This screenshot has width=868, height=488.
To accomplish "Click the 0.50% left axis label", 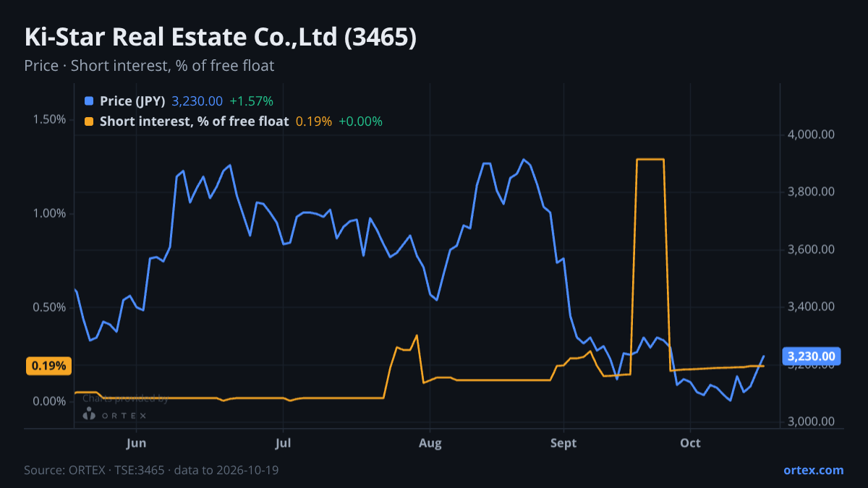I will tap(49, 307).
